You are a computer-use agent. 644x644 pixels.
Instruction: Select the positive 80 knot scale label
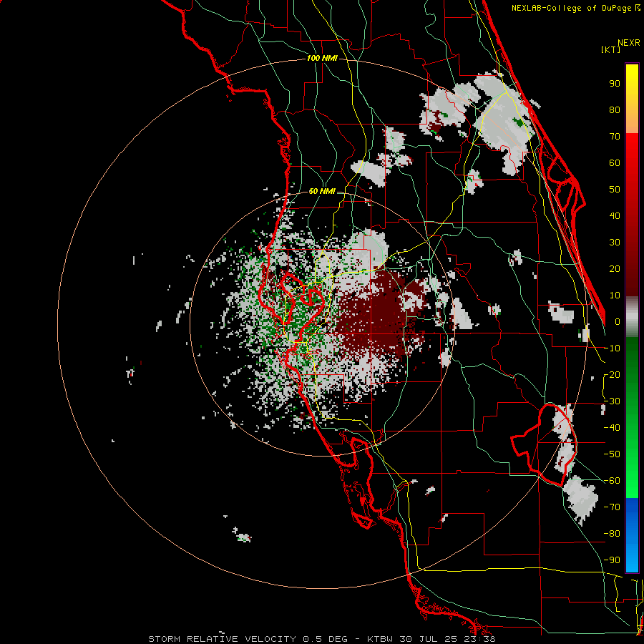coord(615,109)
